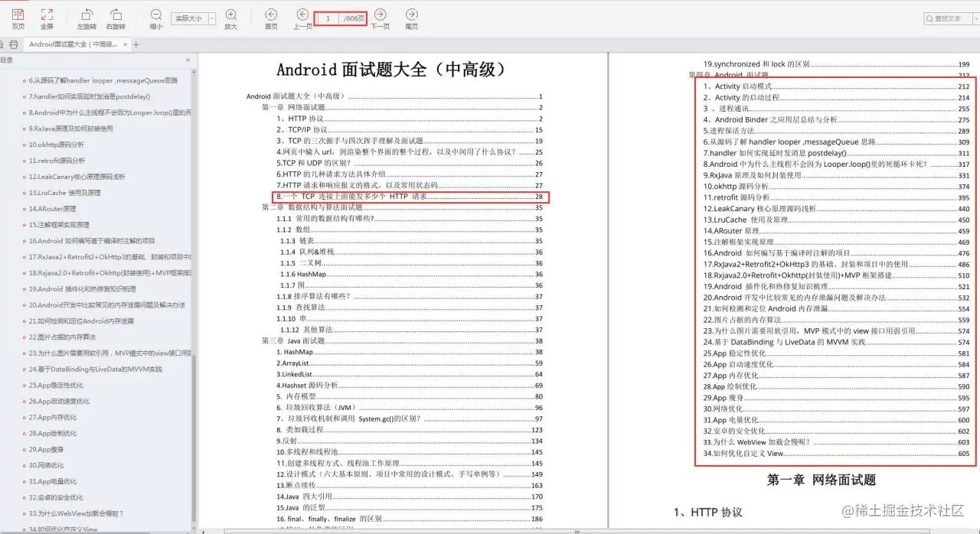The height and width of the screenshot is (534, 980).
Task: Close the Android面试题大全 document tab
Action: coord(125,44)
